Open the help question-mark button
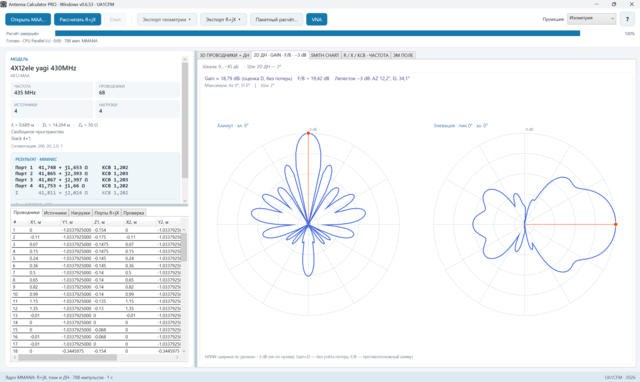Screen dimensions: 640x382 [627, 19]
